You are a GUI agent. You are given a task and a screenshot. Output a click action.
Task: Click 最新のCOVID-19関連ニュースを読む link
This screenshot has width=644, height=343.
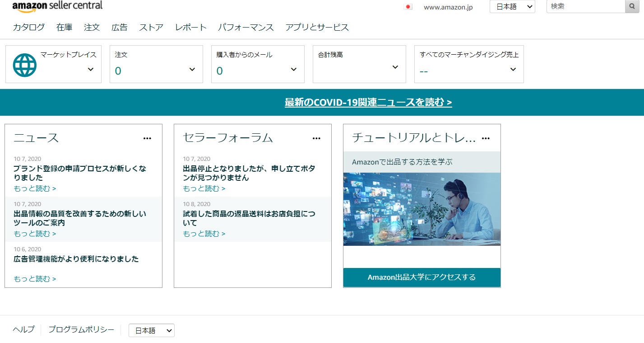coord(368,102)
